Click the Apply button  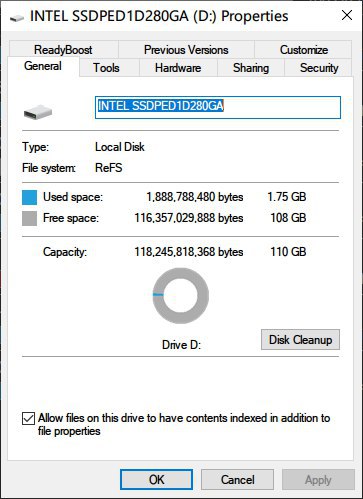click(x=318, y=480)
